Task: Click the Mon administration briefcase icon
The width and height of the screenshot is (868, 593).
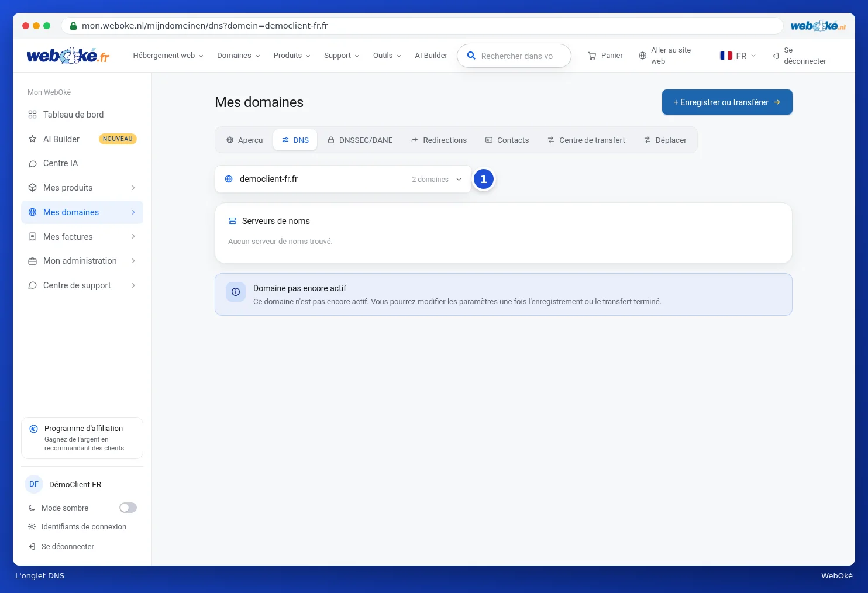Action: [32, 261]
